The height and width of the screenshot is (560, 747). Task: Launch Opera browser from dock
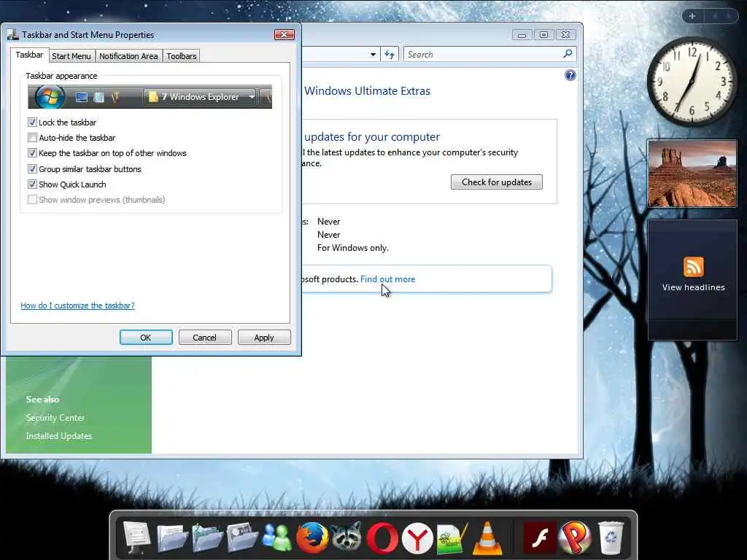click(x=382, y=538)
